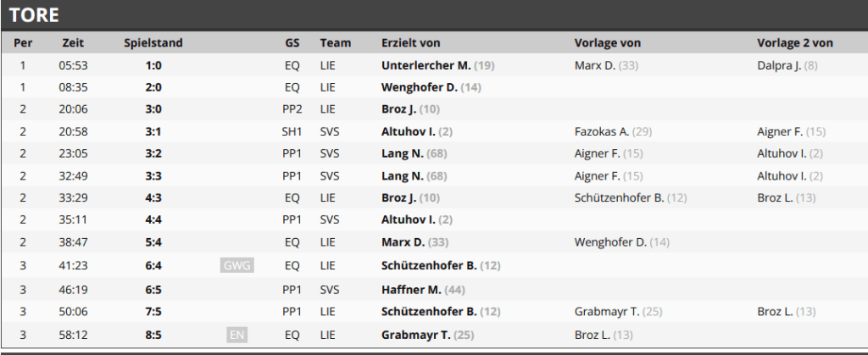Click assist Grabmayr T. in the 7:5 row

pyautogui.click(x=618, y=312)
